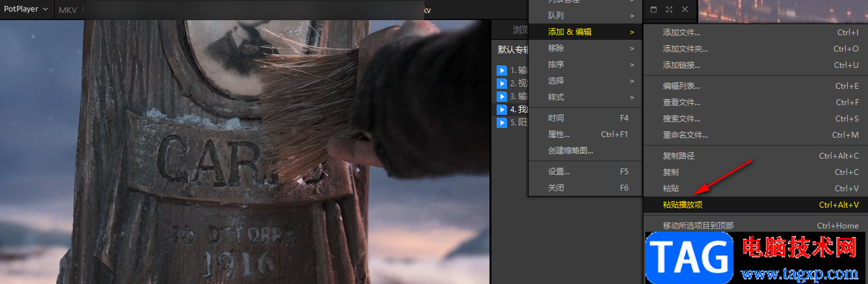Open the 添加 & 编辑 submenu
Image resolution: width=868 pixels, height=284 pixels.
[585, 31]
